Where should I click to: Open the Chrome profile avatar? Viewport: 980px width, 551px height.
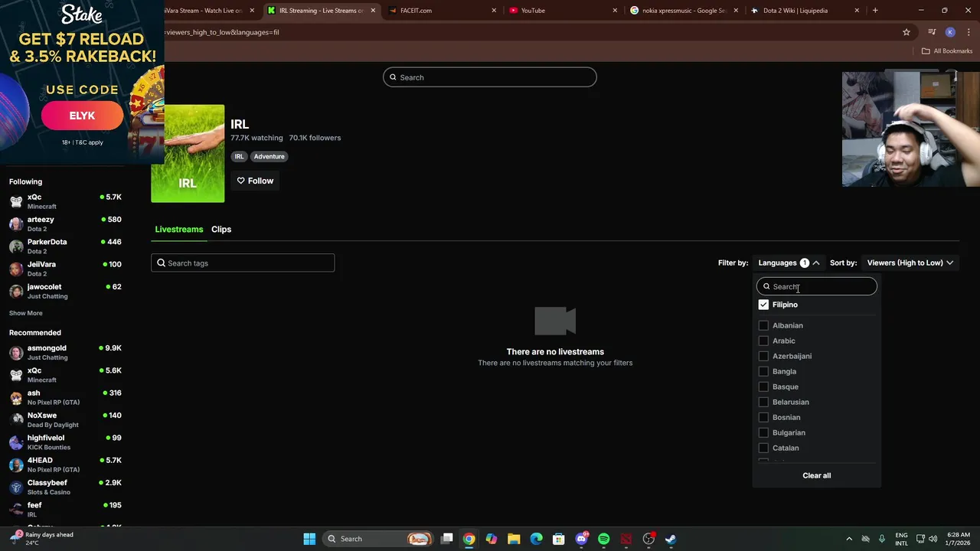coord(950,32)
